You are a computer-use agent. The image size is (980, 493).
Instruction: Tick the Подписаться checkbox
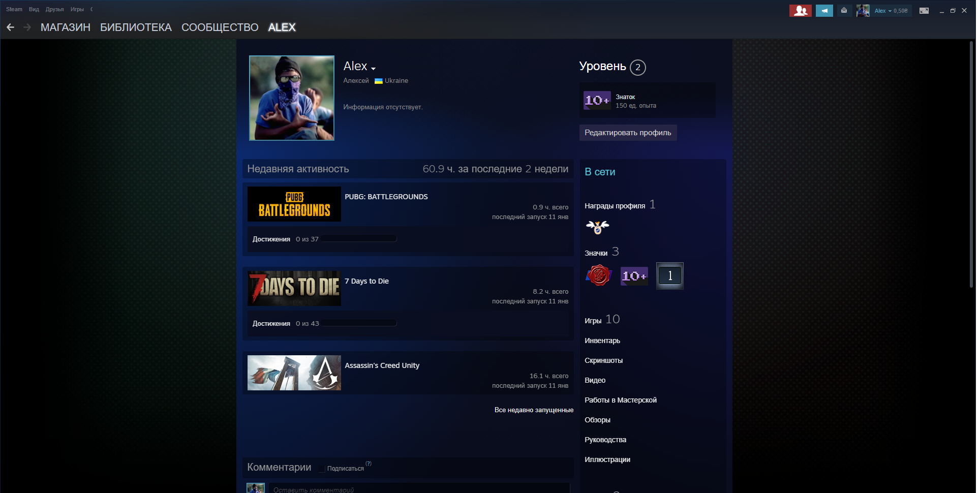(x=321, y=469)
